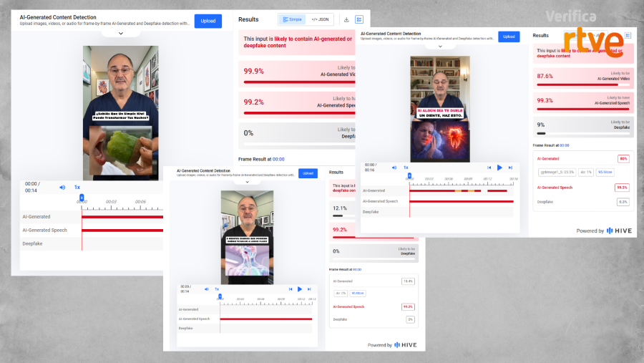Select the 4o: 0% model chip
Screen dimensions: 644x363
pyautogui.click(x=341, y=293)
